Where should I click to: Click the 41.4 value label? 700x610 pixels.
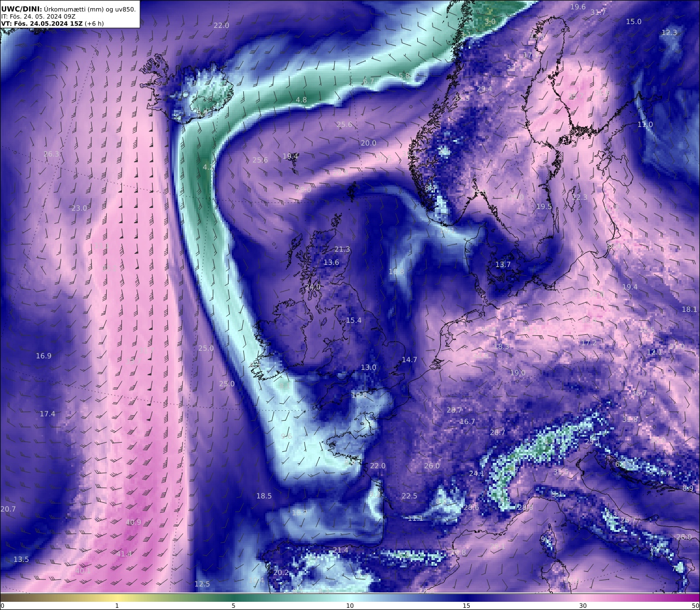pos(124,554)
